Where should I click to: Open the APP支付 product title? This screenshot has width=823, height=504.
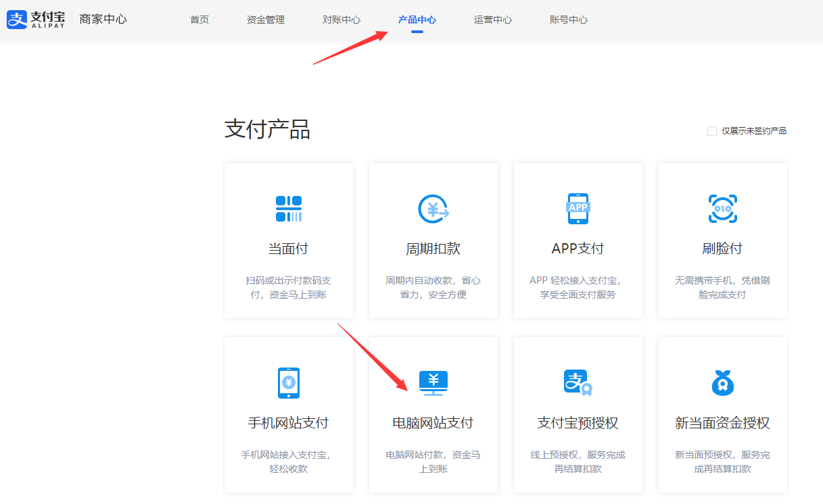[x=578, y=249]
